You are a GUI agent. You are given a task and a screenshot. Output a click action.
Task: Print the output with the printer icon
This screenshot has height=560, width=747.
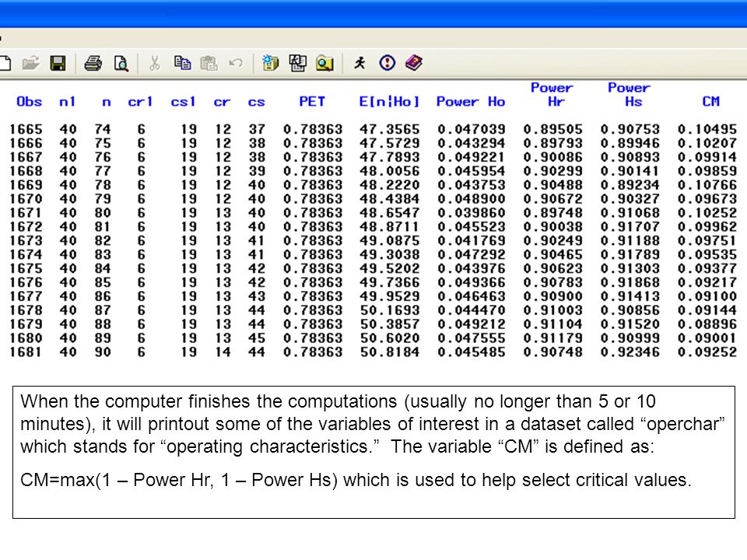pos(93,63)
